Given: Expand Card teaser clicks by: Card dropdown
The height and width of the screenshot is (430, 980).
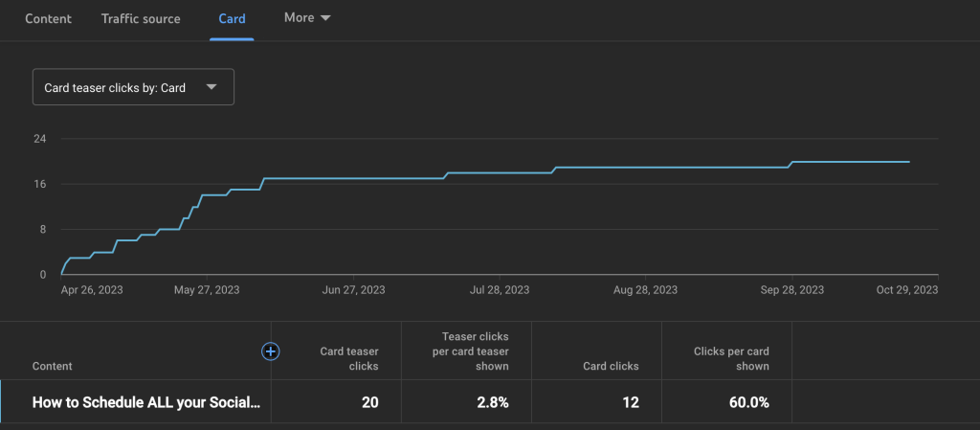Looking at the screenshot, I should (133, 87).
